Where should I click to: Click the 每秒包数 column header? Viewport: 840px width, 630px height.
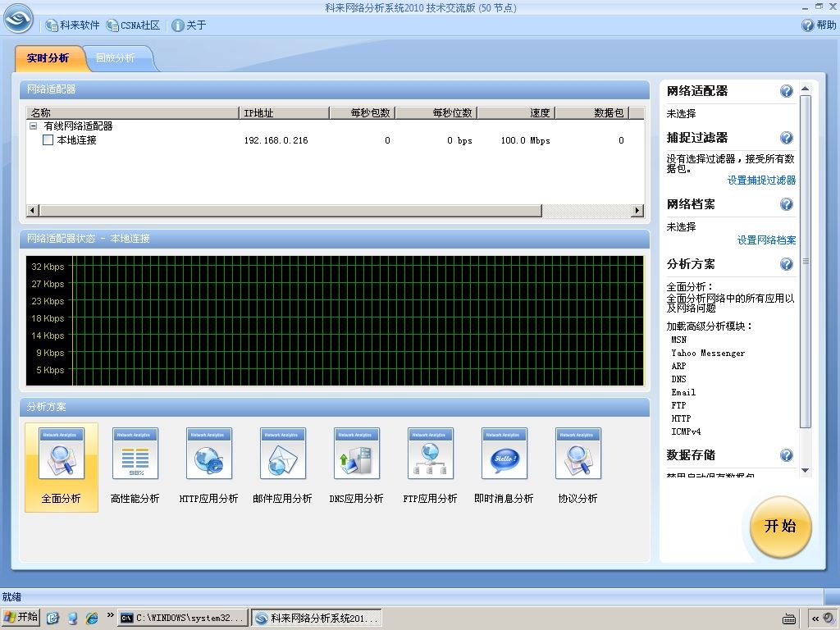(x=362, y=112)
